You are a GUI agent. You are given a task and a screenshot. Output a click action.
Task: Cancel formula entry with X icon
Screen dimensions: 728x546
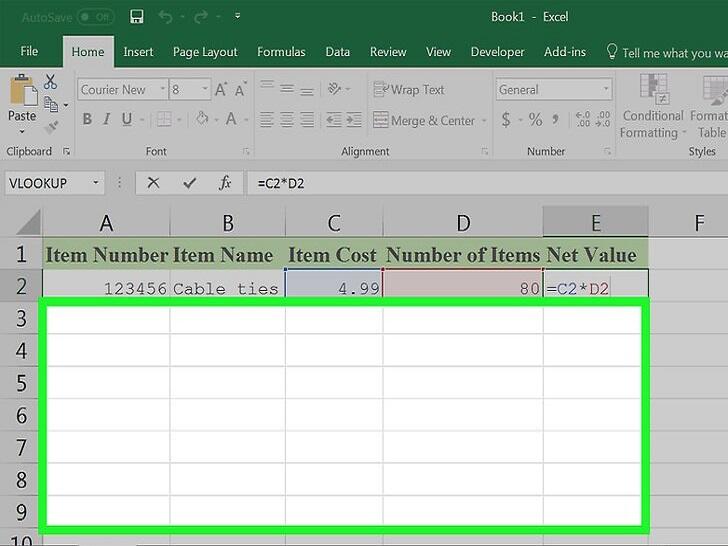(153, 183)
